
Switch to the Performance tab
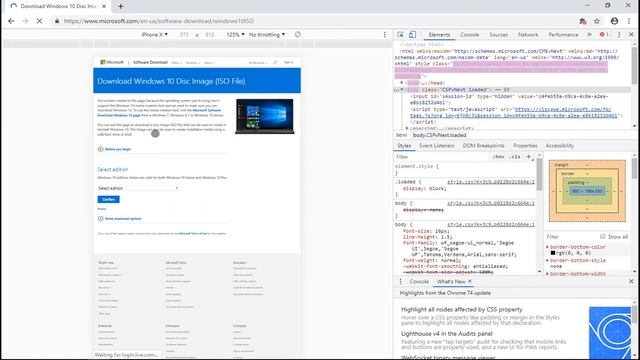click(x=563, y=35)
